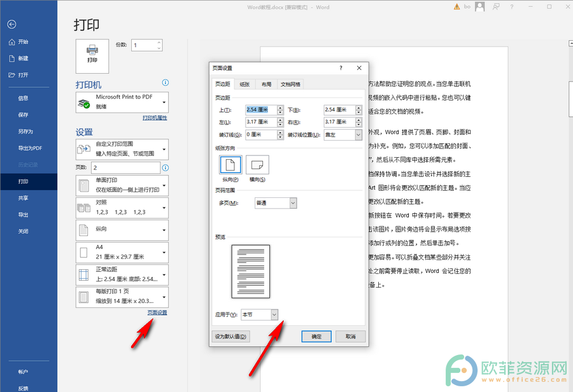Click the OK button in Page Setup
This screenshot has width=573, height=392.
[316, 337]
